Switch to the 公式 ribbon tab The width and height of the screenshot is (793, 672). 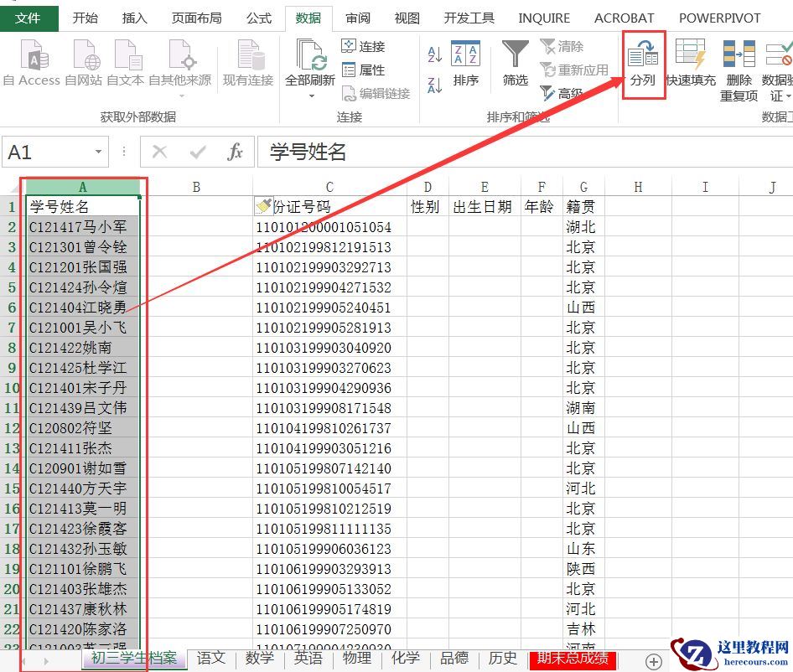tap(259, 18)
